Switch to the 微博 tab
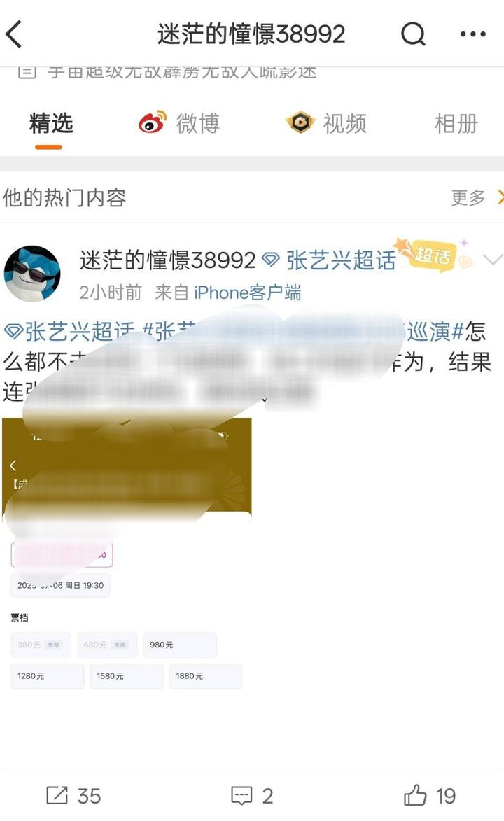This screenshot has width=504, height=821. pos(180,124)
